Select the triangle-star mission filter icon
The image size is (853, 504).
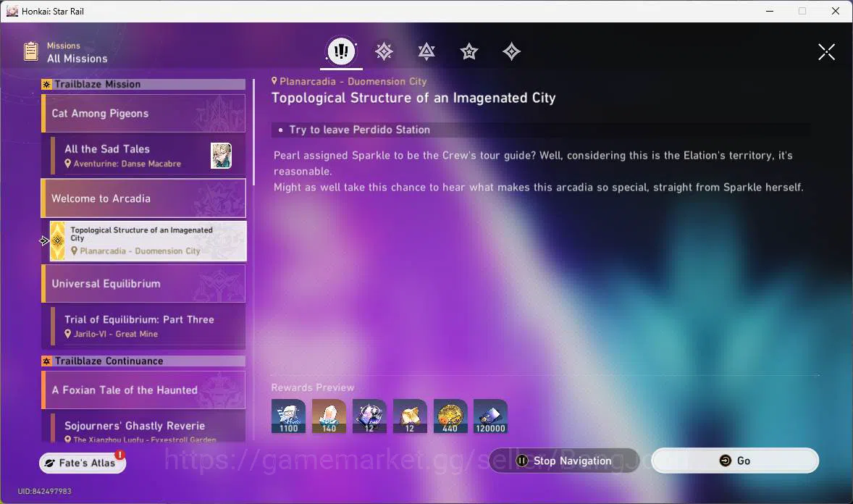[x=426, y=51]
